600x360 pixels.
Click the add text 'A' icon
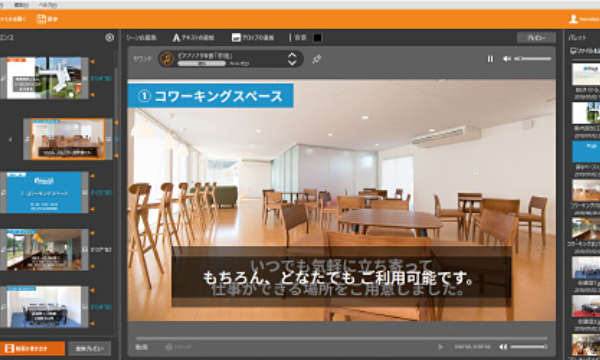(x=176, y=37)
